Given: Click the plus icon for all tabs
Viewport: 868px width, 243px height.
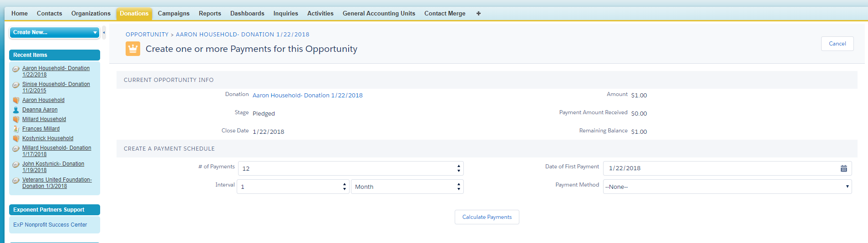Looking at the screenshot, I should 478,14.
